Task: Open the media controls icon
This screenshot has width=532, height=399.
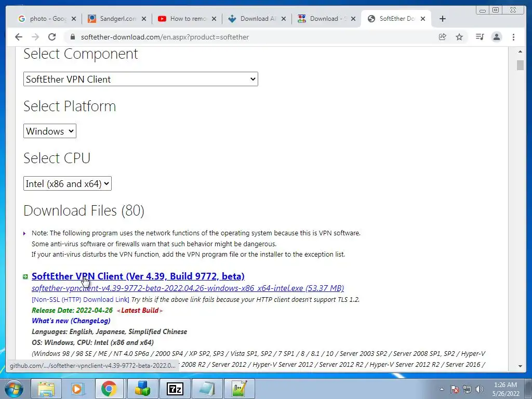Action: [x=480, y=37]
